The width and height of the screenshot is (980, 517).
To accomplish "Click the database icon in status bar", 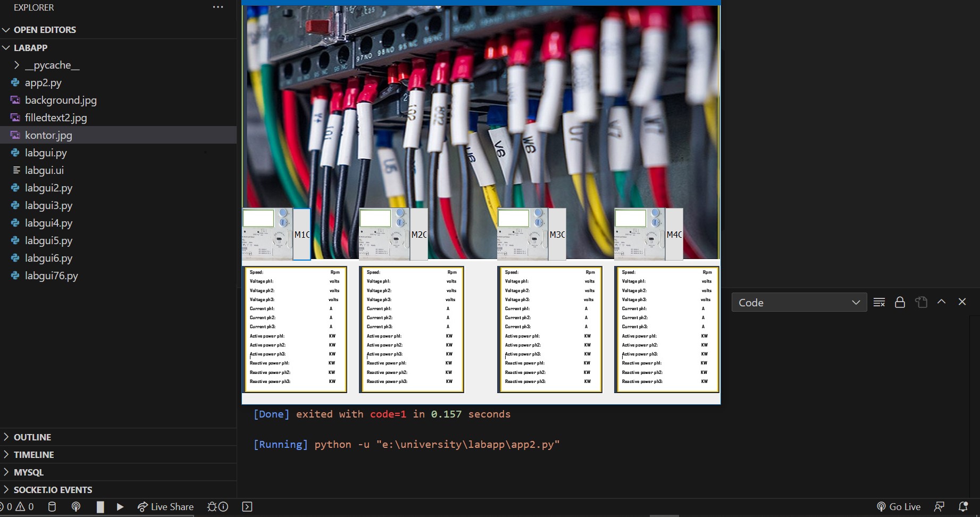I will pyautogui.click(x=52, y=507).
